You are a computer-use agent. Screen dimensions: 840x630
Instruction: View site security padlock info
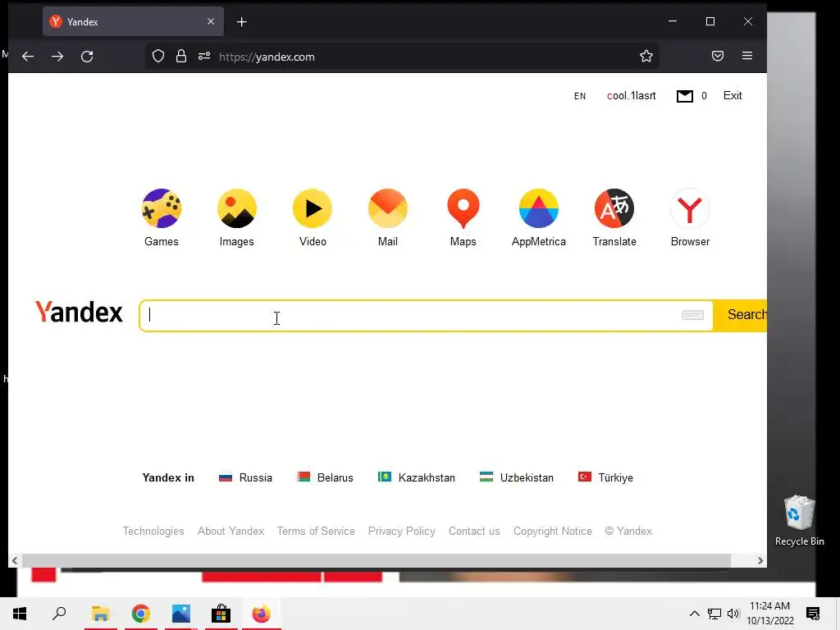coord(181,57)
